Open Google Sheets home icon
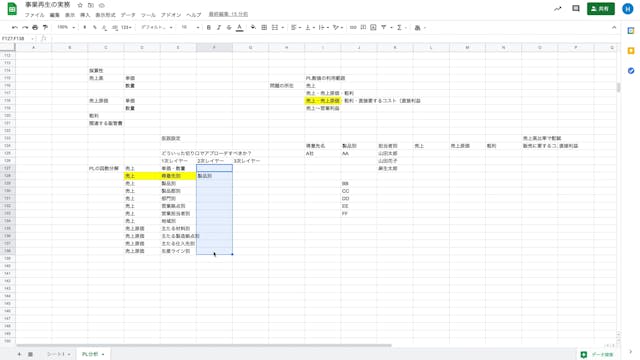The width and height of the screenshot is (640, 360). (12, 9)
